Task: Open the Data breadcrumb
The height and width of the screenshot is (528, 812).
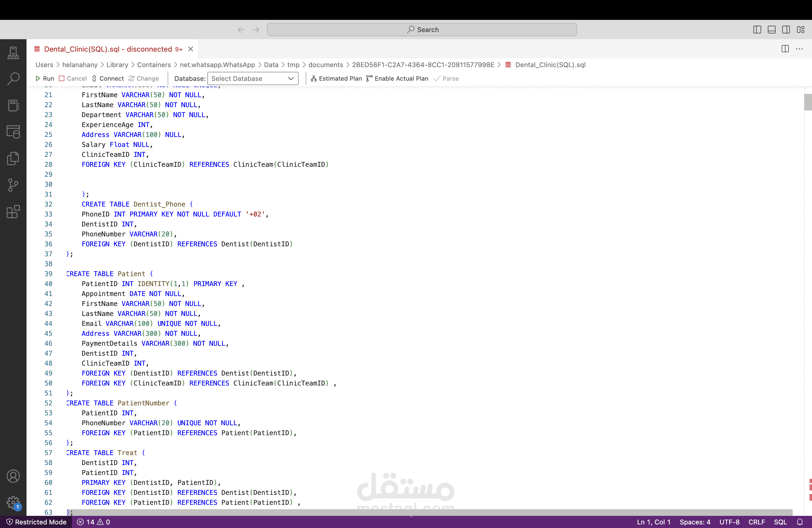Action: (x=271, y=65)
